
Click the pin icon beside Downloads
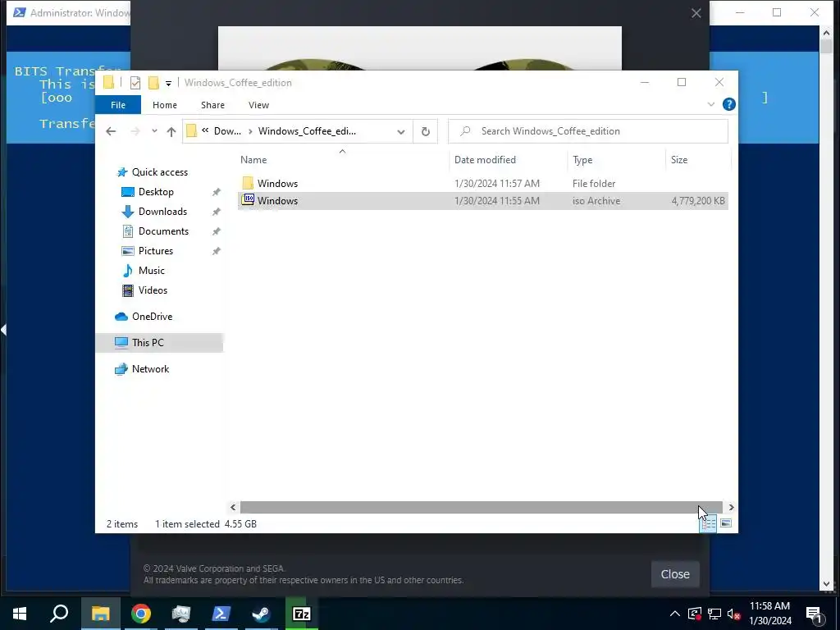[x=217, y=212]
